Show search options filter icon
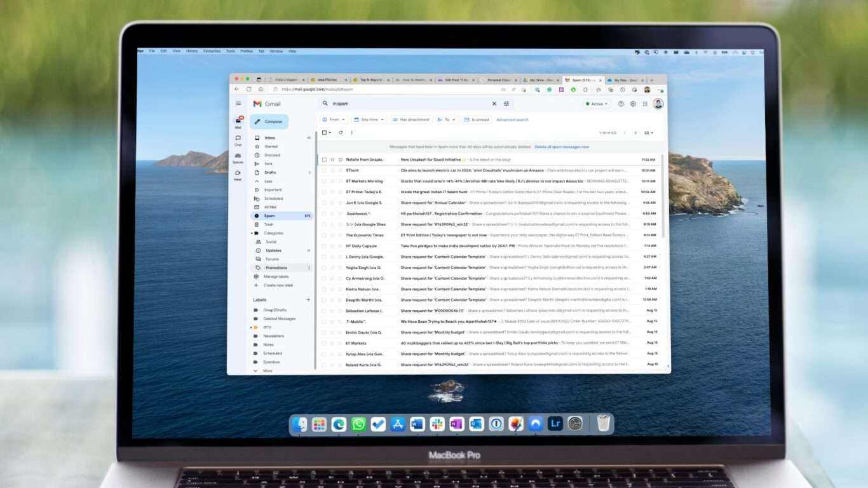 (506, 104)
